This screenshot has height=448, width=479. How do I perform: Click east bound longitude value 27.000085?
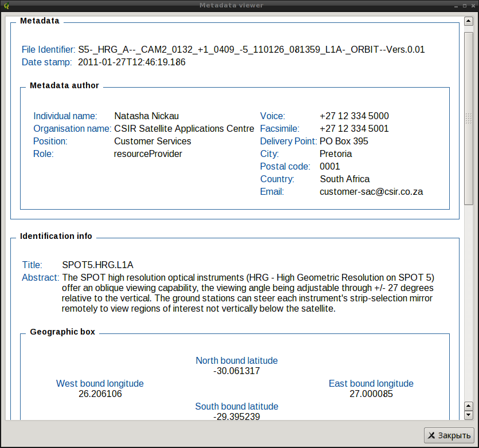pyautogui.click(x=371, y=394)
